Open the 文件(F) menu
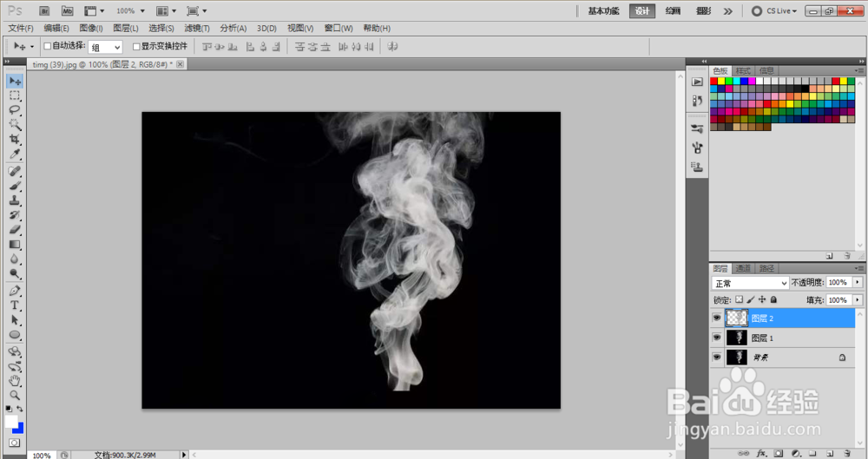868x459 pixels. pyautogui.click(x=21, y=29)
